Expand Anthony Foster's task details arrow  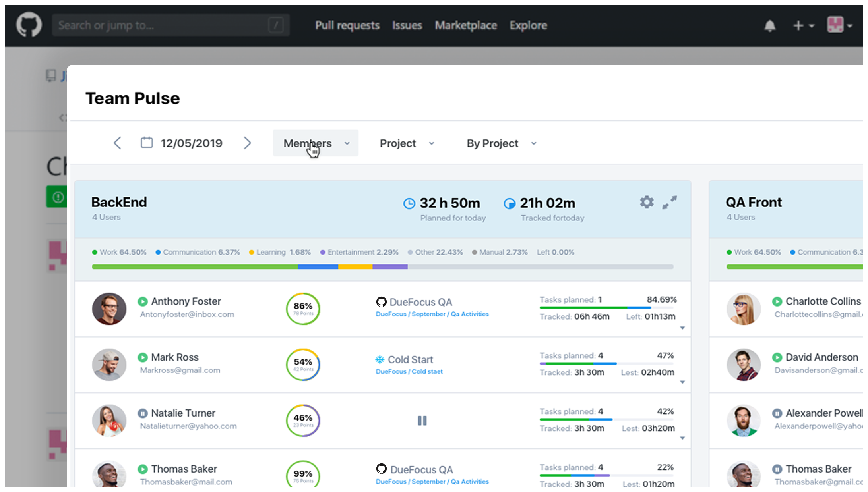[682, 328]
